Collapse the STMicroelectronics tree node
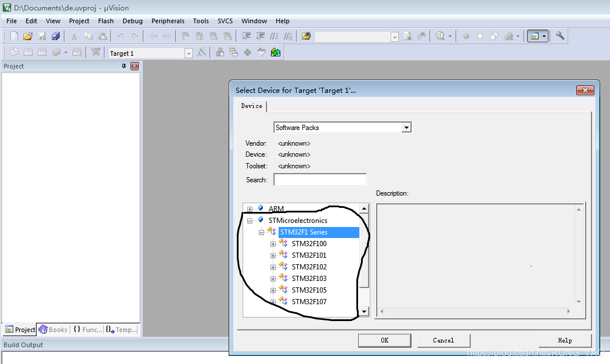This screenshot has height=364, width=610. 250,221
